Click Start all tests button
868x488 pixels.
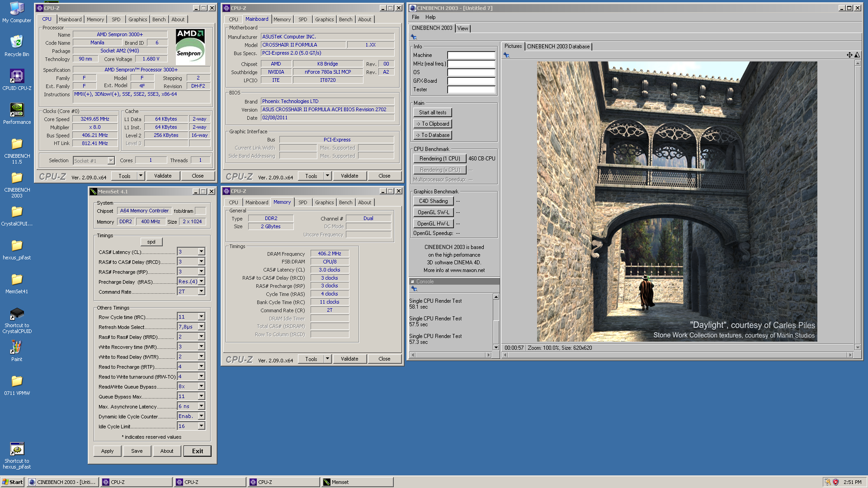tap(432, 113)
